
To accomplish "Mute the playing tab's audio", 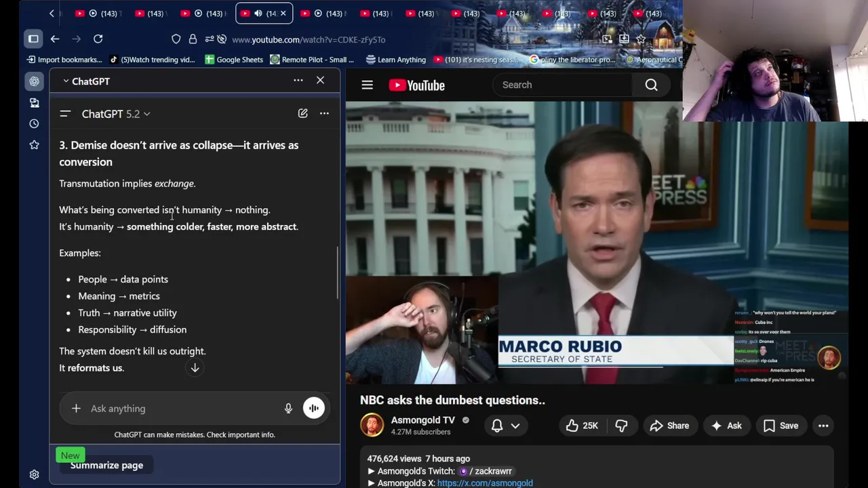I will (x=258, y=13).
